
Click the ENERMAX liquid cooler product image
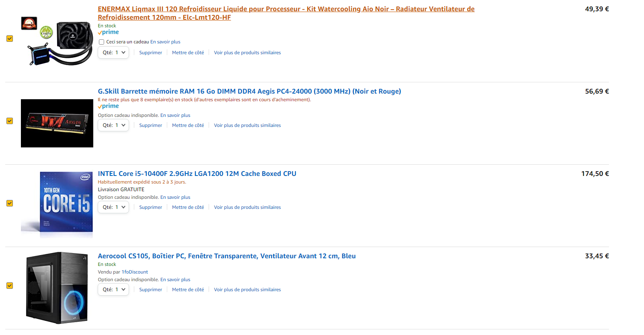[x=57, y=41]
